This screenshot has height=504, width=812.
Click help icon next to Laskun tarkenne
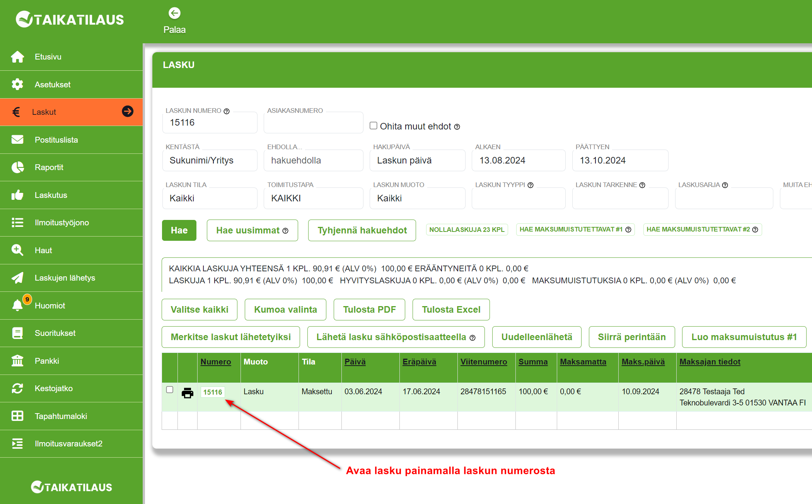pyautogui.click(x=642, y=185)
